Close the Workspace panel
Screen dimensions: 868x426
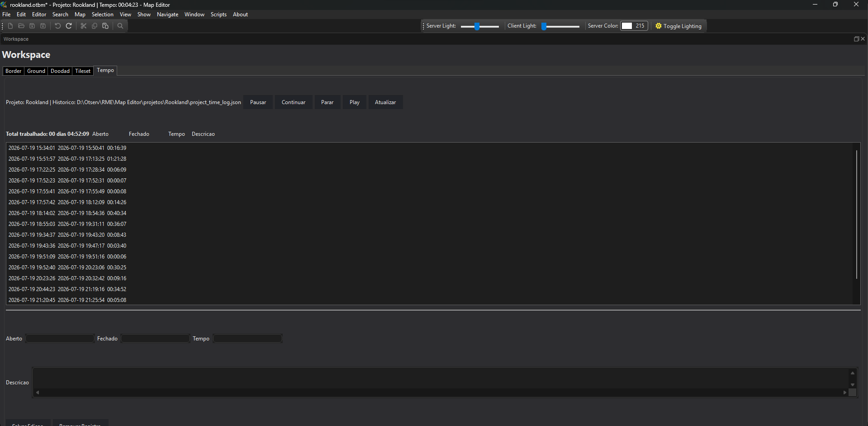pos(863,39)
